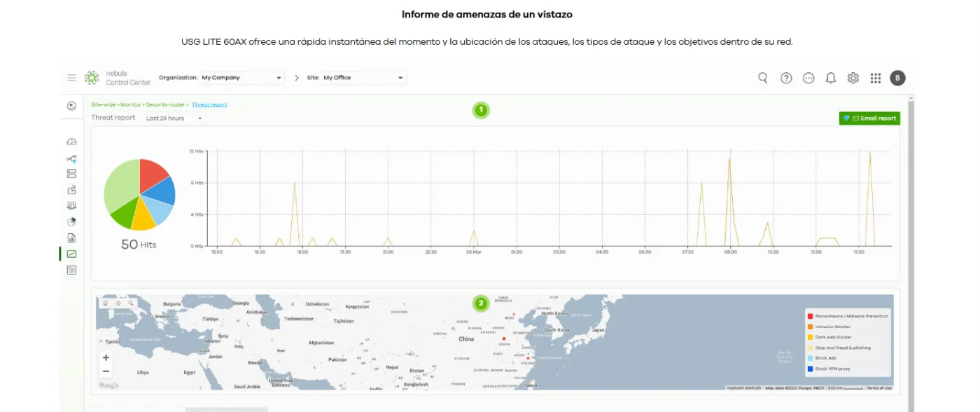
Task: Open the round sidebar icon above the gauge
Action: point(71,106)
